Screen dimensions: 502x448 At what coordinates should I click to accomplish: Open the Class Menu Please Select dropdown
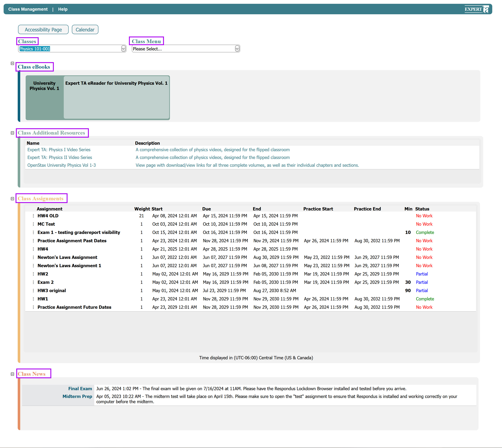(186, 49)
